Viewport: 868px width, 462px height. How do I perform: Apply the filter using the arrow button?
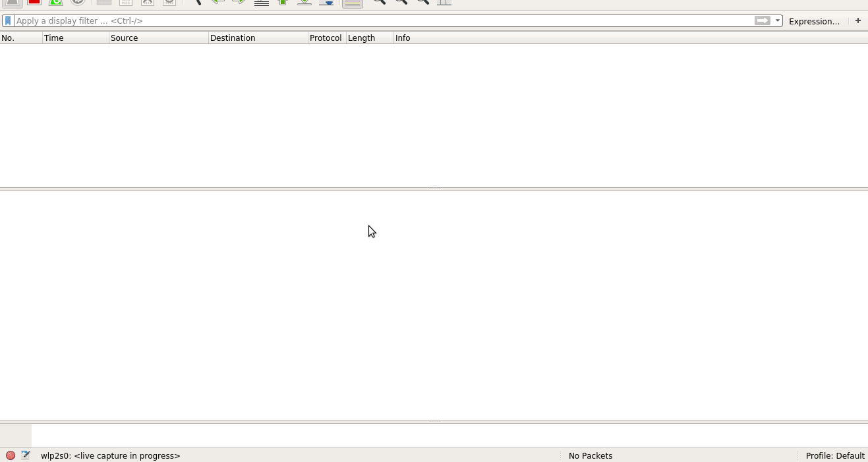click(763, 21)
